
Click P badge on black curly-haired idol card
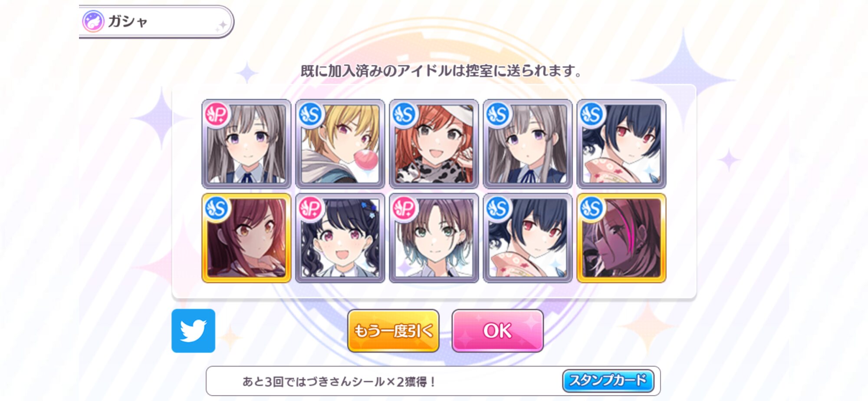310,208
